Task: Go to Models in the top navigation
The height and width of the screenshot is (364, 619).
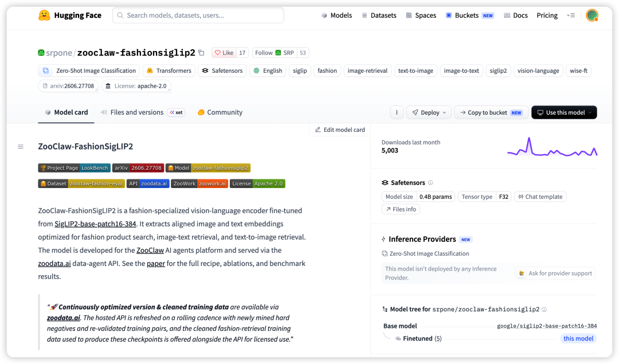Action: point(337,15)
